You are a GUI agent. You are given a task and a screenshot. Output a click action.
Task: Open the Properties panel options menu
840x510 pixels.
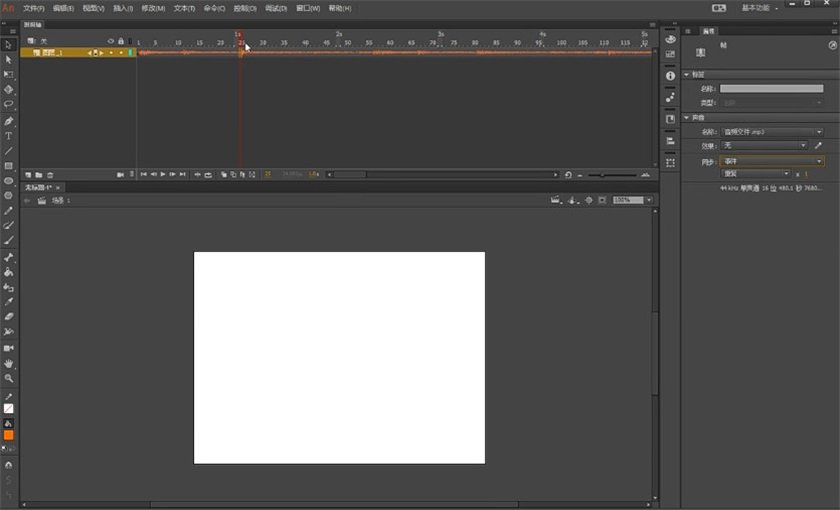(834, 31)
